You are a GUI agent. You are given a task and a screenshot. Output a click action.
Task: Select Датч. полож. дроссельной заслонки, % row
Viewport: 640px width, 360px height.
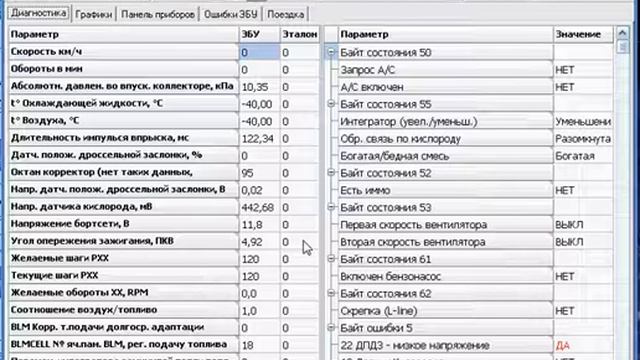pyautogui.click(x=123, y=155)
